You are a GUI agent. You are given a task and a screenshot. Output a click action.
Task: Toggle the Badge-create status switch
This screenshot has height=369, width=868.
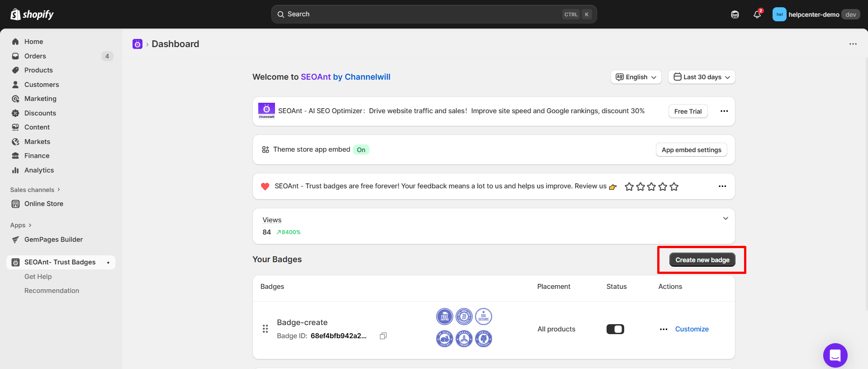click(615, 329)
